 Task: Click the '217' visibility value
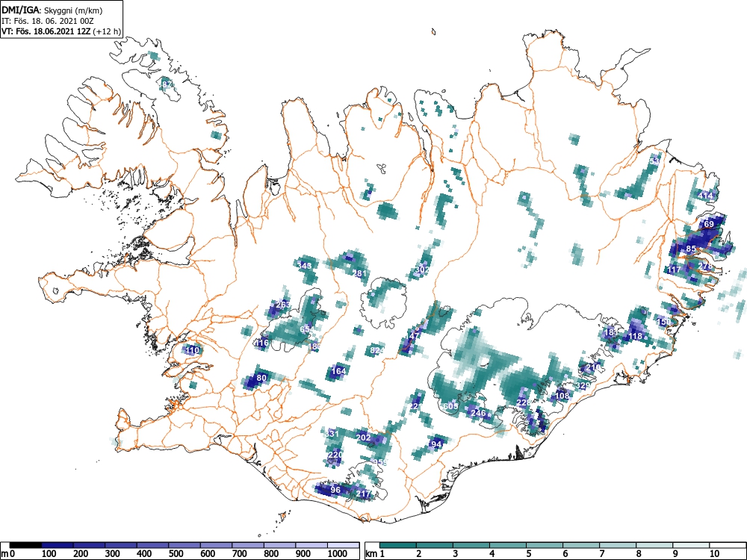[x=363, y=494]
